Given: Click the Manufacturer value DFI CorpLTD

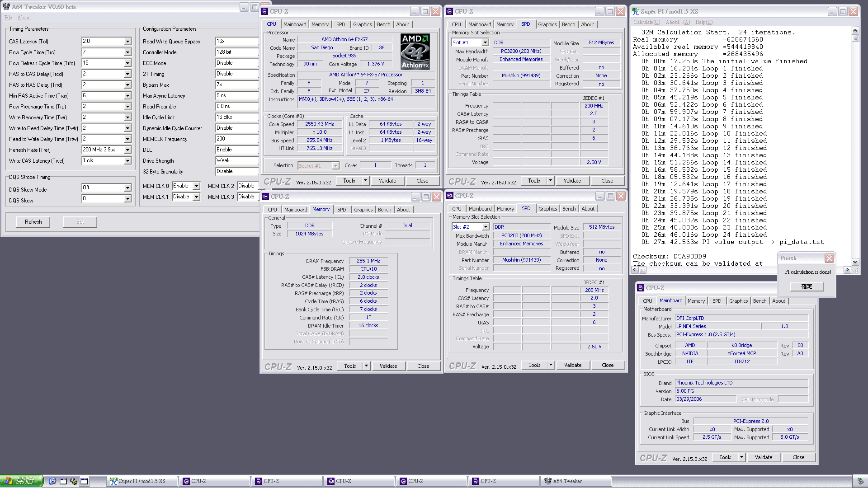Looking at the screenshot, I should (x=742, y=319).
